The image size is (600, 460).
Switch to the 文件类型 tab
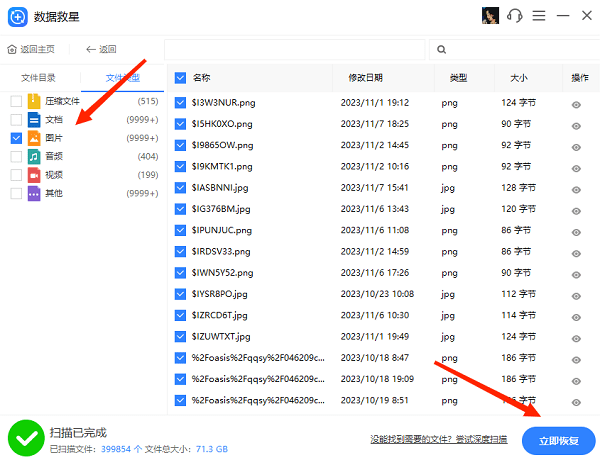123,78
